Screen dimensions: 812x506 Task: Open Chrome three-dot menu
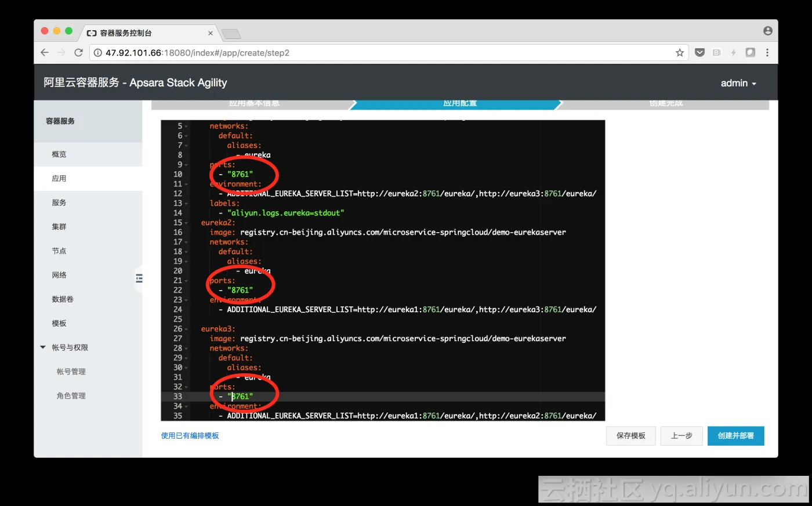pyautogui.click(x=767, y=52)
